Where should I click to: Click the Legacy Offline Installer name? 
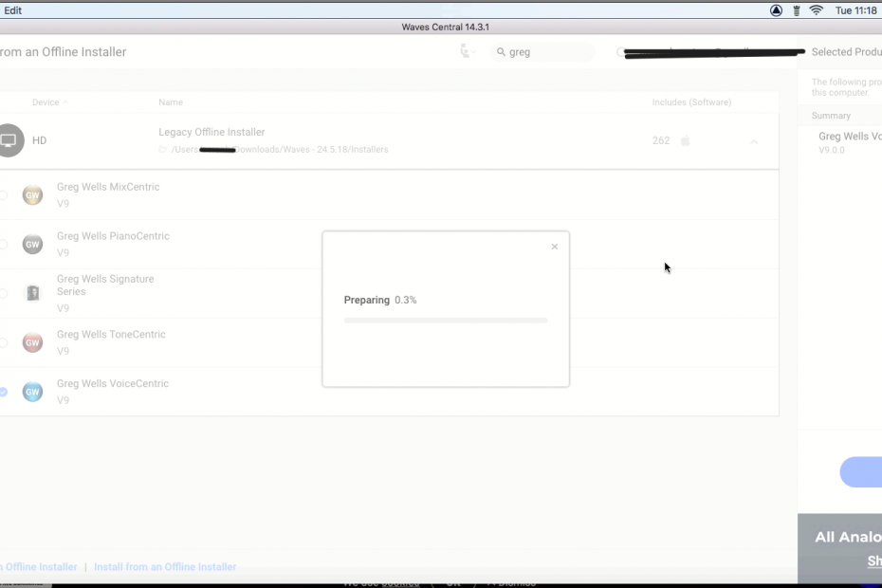pos(211,132)
